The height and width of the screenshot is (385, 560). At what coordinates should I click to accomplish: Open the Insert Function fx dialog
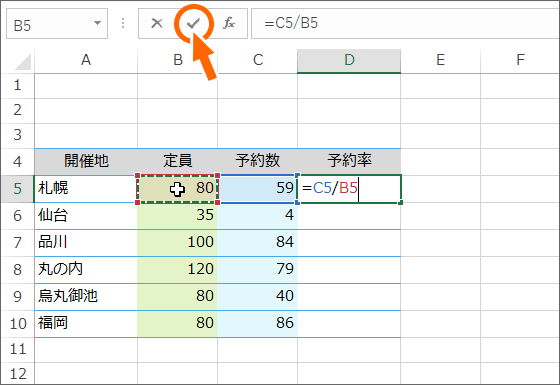[229, 24]
